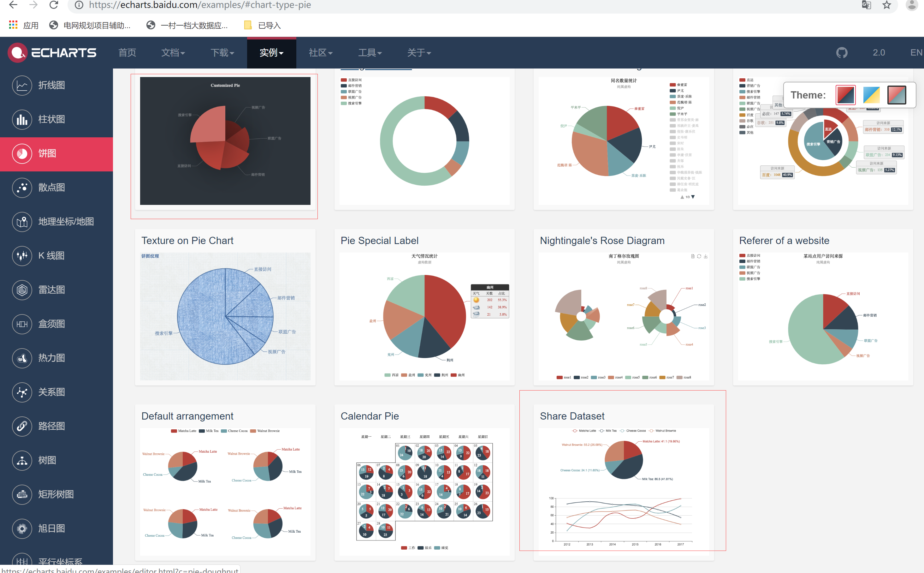Open the 实例 dropdown menu

tap(271, 53)
